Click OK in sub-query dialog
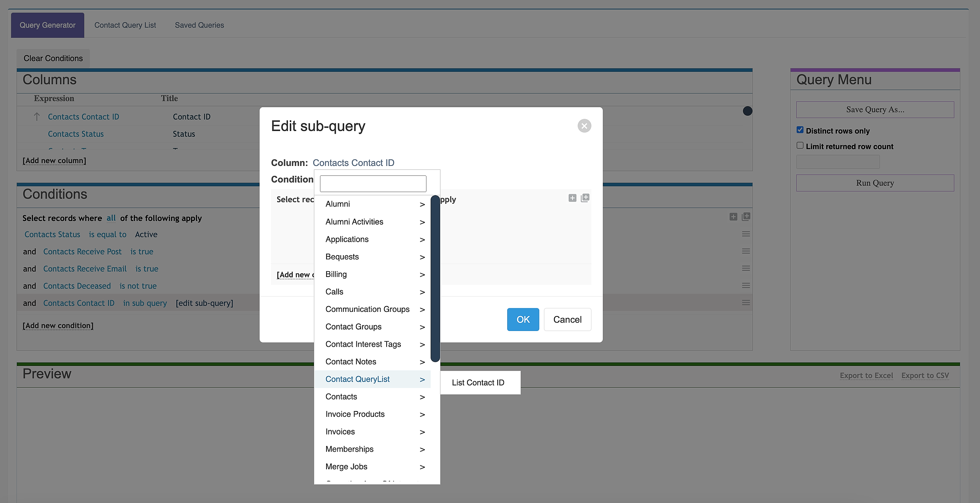 click(x=523, y=319)
